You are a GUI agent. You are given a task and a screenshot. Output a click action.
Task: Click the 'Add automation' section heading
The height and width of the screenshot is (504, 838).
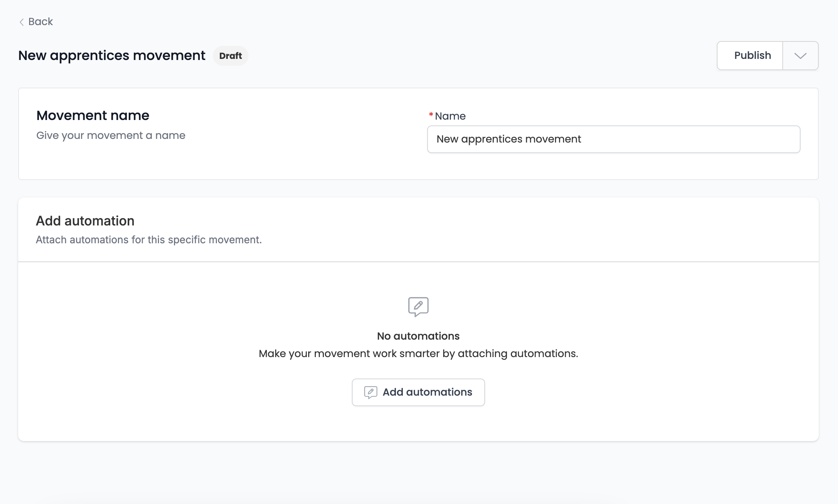(85, 221)
